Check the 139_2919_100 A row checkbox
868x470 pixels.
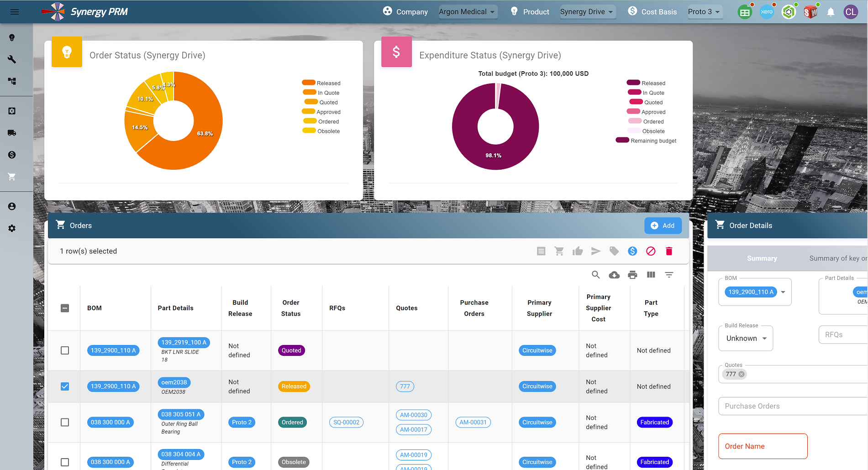65,350
